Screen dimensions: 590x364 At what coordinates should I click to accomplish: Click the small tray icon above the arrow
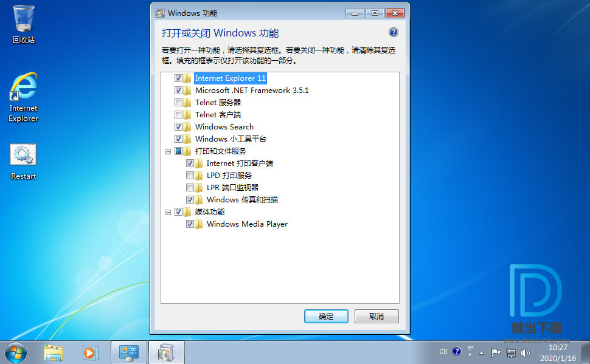point(470,348)
